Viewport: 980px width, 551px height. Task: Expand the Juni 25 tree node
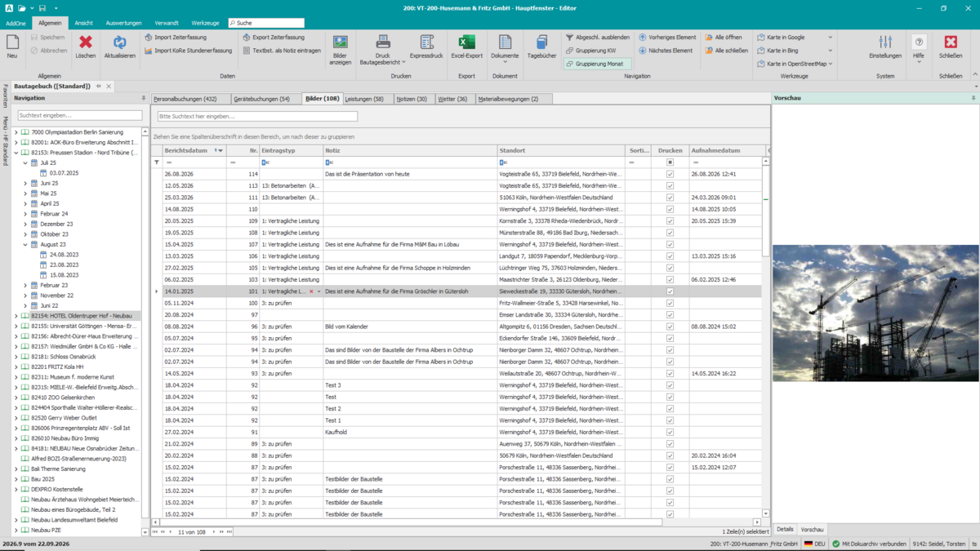pos(25,184)
